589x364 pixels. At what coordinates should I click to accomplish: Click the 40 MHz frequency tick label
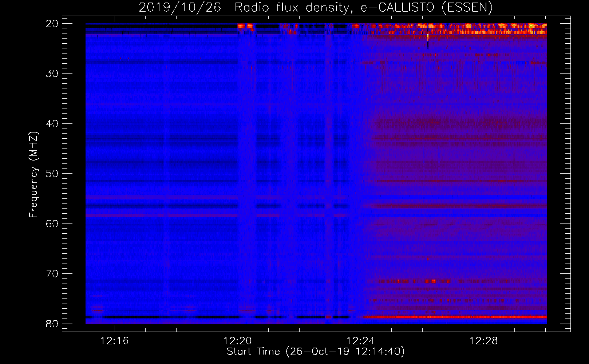tap(52, 124)
